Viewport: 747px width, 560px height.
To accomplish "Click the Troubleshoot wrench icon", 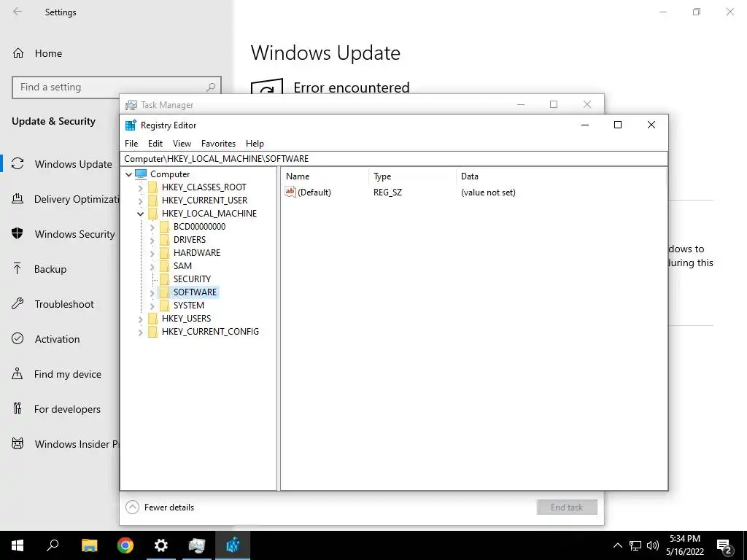I will coord(18,304).
